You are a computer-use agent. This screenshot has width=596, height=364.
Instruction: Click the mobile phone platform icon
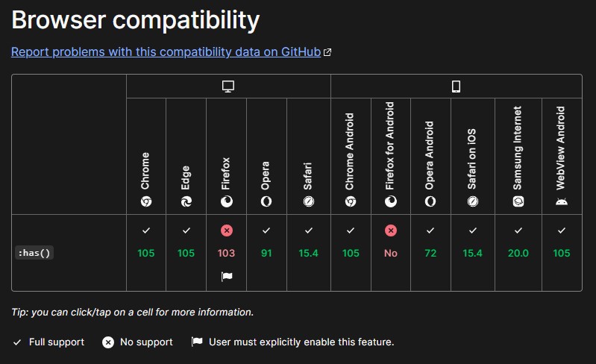456,87
